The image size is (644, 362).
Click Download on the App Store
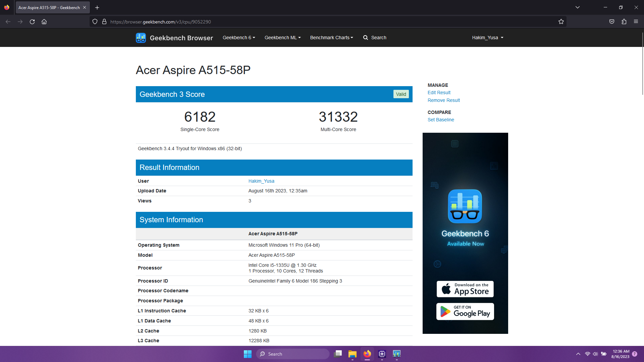[465, 289]
